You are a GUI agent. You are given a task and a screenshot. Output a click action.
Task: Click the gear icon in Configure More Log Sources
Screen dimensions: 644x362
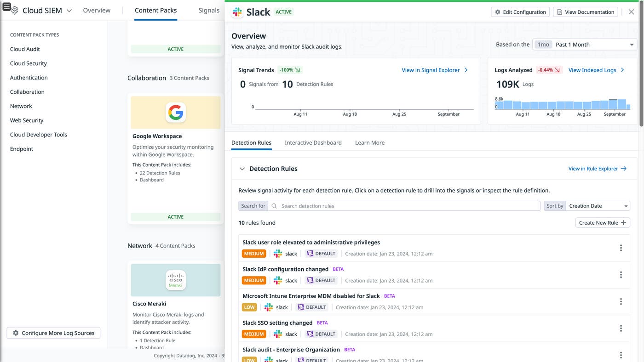click(16, 333)
